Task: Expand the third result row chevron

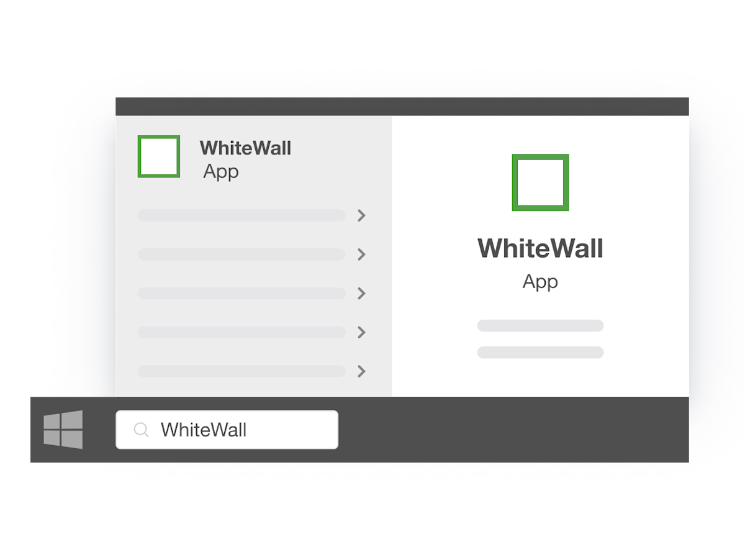Action: pos(361,293)
